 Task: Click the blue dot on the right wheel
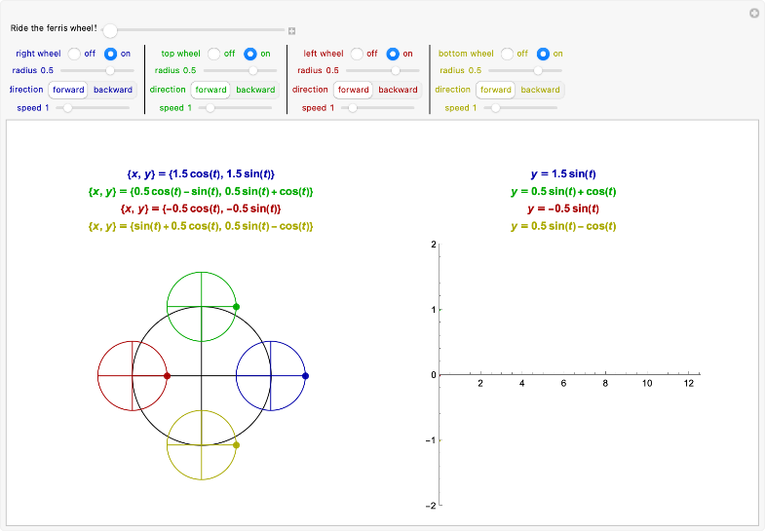tap(305, 375)
